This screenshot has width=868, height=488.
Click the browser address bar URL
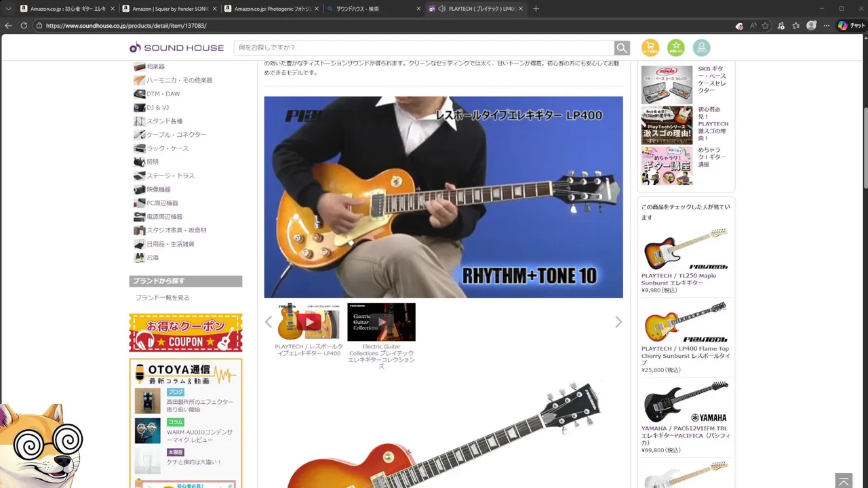tap(126, 26)
